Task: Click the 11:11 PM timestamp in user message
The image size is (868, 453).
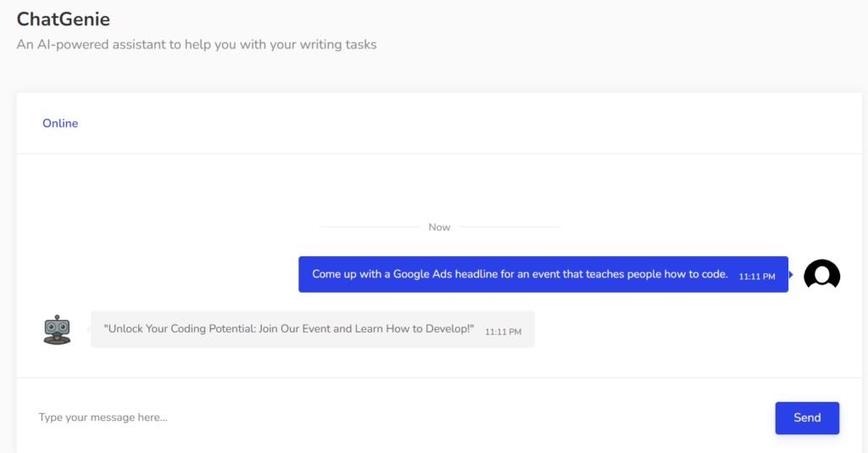Action: click(756, 277)
